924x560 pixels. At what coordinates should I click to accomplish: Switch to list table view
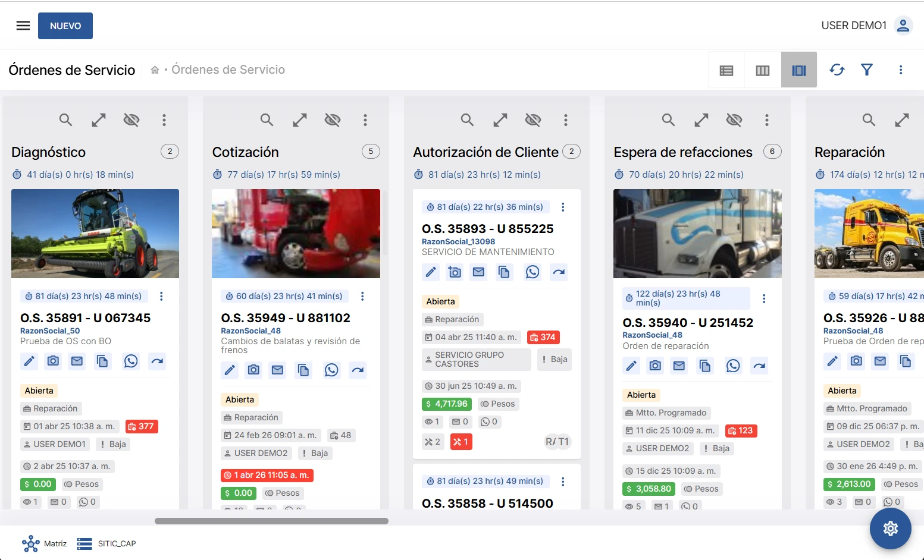pyautogui.click(x=726, y=70)
